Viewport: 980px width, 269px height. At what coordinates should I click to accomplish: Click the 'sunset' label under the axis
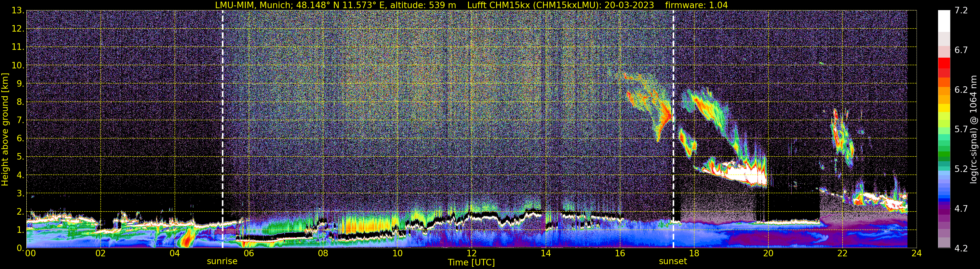click(673, 262)
